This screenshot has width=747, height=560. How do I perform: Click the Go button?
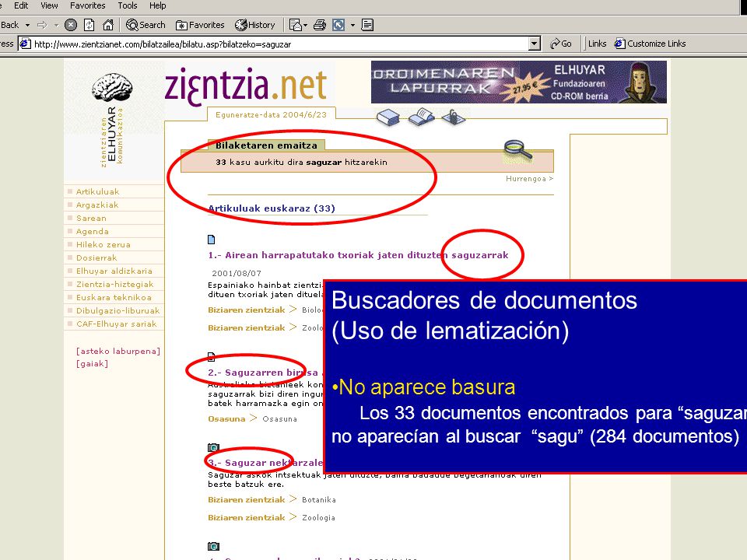561,44
